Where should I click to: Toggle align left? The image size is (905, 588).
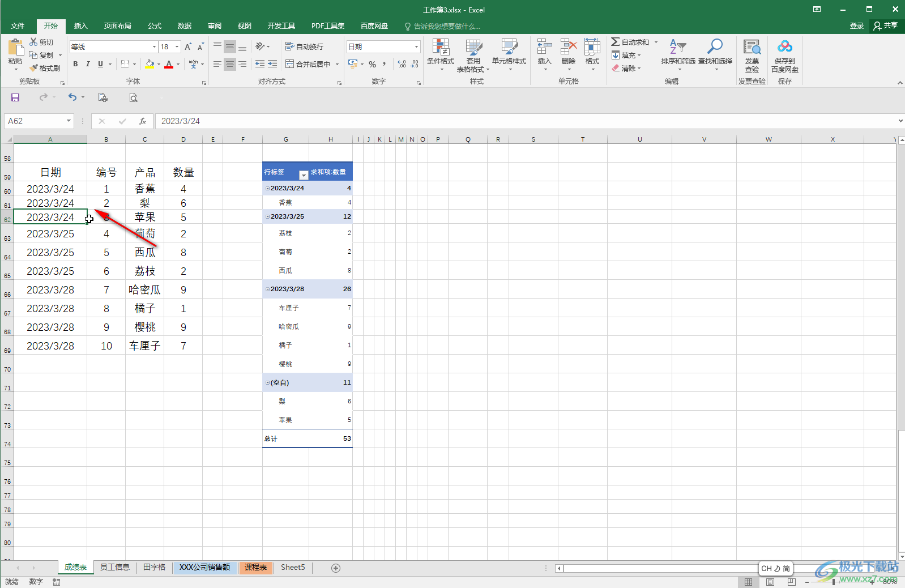tap(217, 64)
